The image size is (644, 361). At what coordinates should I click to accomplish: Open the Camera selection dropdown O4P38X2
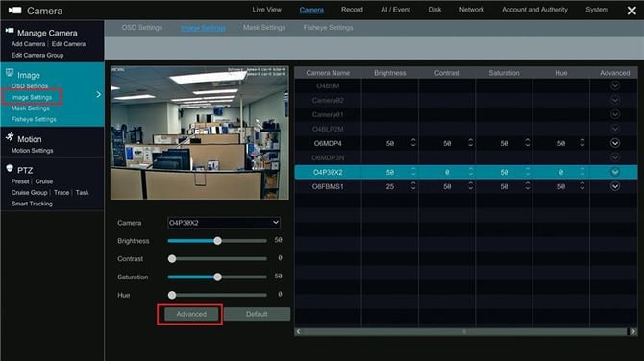[x=224, y=223]
